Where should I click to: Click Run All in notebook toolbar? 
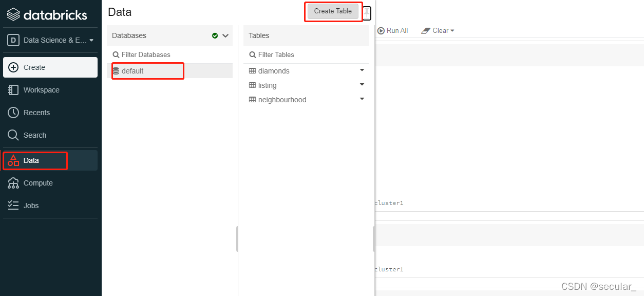coord(393,30)
